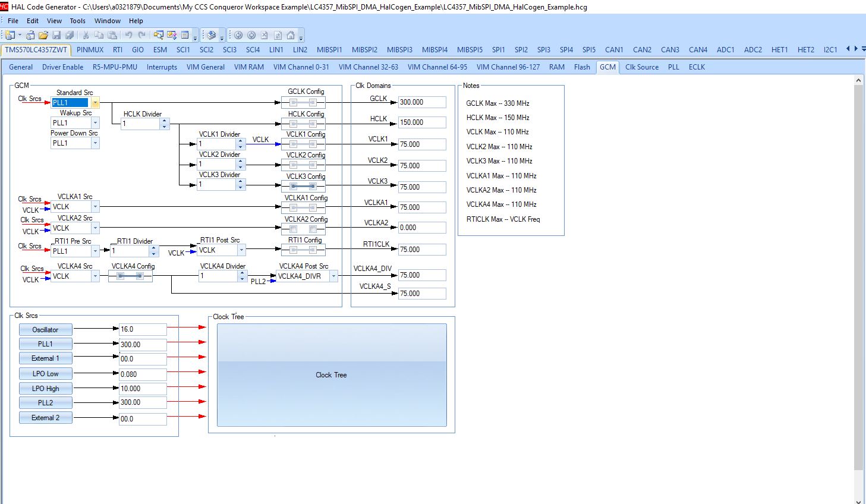Open the Tools menu

tap(78, 21)
